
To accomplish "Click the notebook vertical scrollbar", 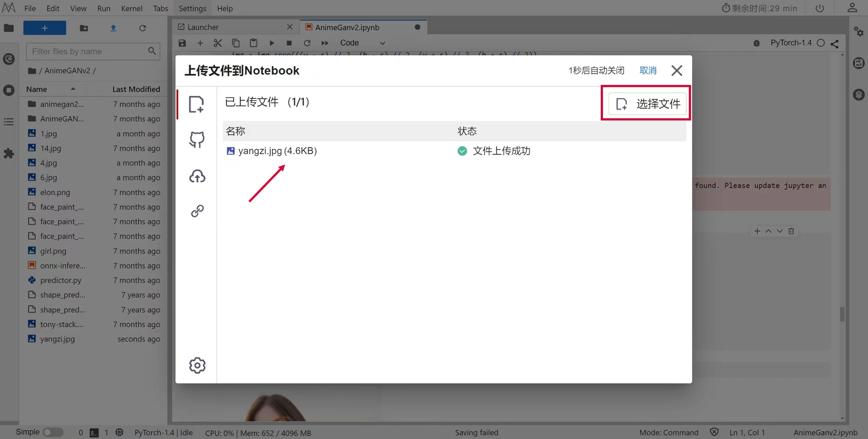I will pos(842,314).
